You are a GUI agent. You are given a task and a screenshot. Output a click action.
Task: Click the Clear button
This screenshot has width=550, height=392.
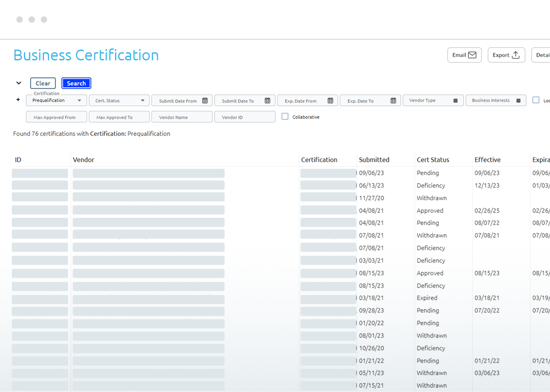coord(43,83)
